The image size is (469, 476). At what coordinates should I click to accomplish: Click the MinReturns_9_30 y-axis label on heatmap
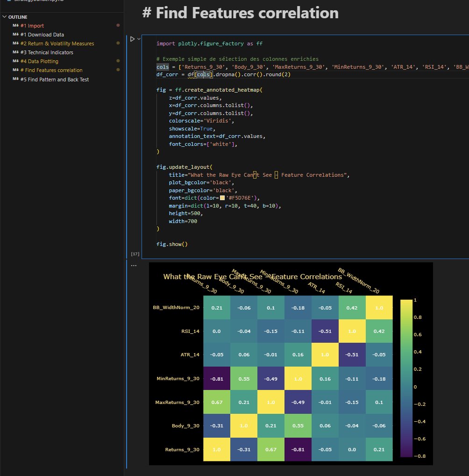pyautogui.click(x=178, y=379)
